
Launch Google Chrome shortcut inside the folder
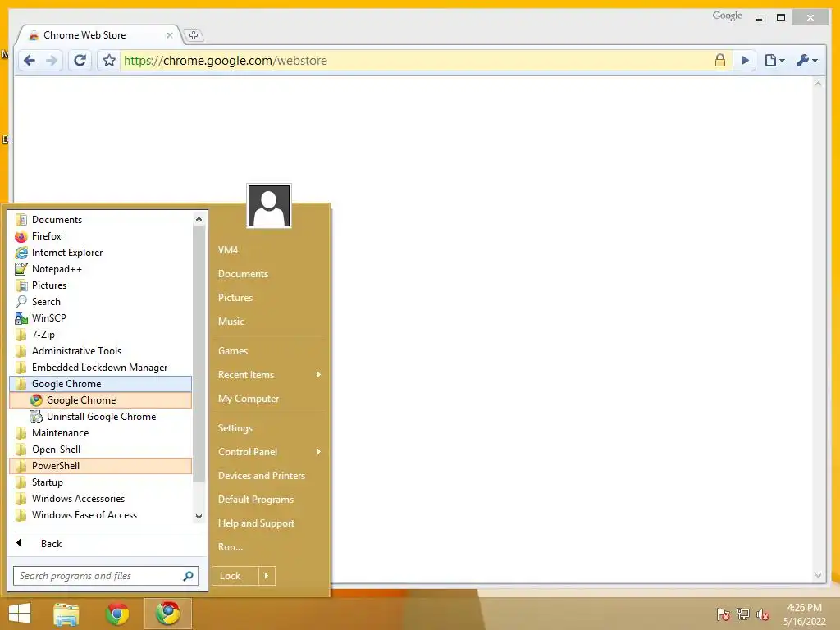coord(101,400)
